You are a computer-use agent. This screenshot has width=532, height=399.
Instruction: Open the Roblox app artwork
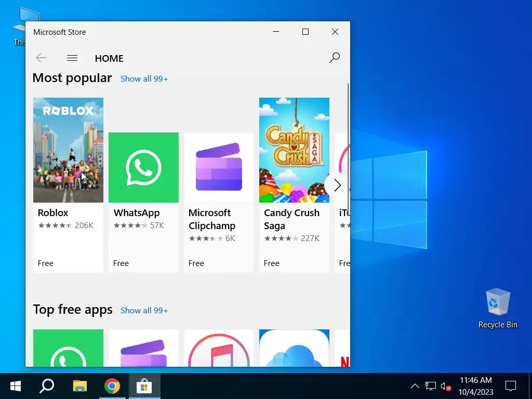(68, 150)
